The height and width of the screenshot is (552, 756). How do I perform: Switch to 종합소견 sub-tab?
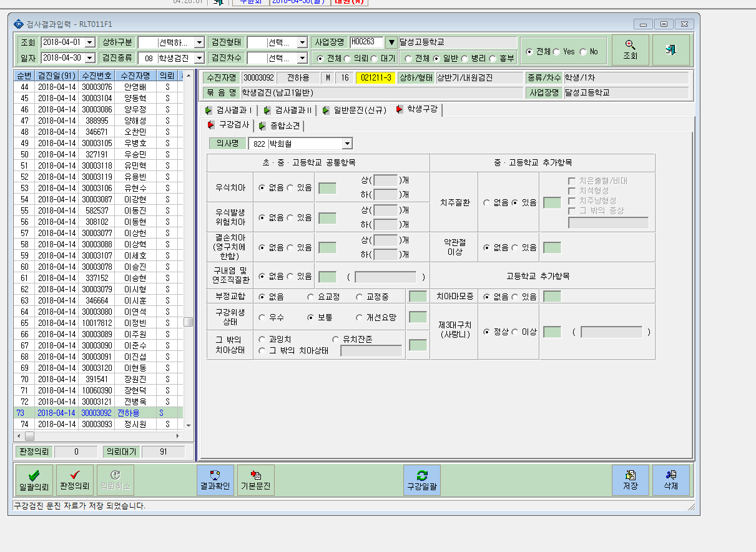coord(280,126)
